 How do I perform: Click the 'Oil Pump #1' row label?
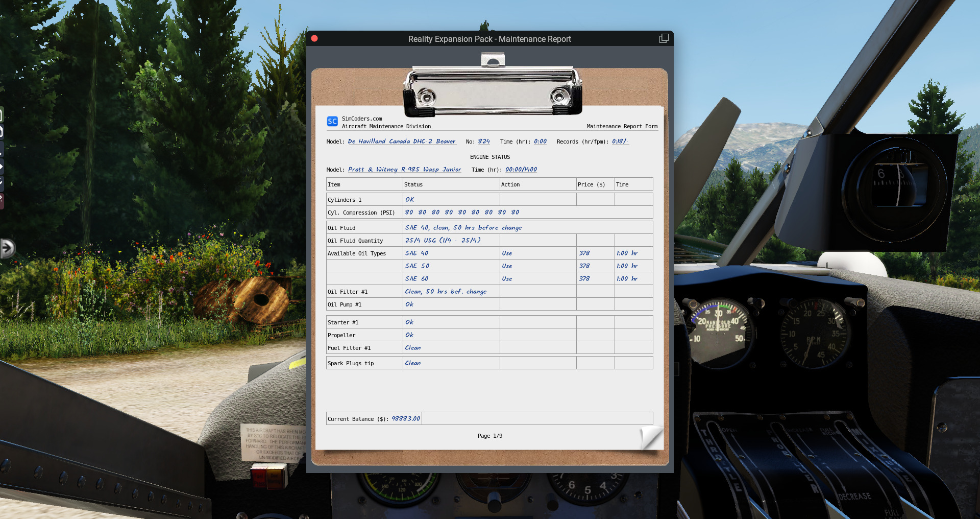click(x=345, y=304)
